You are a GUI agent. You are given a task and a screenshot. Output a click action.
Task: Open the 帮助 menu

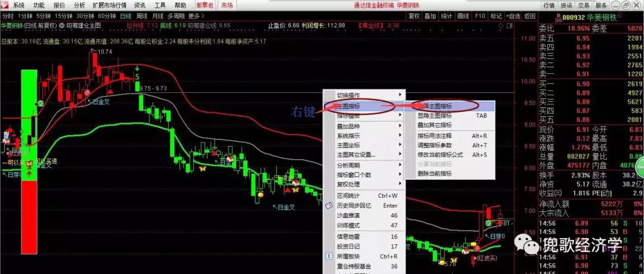pos(180,5)
